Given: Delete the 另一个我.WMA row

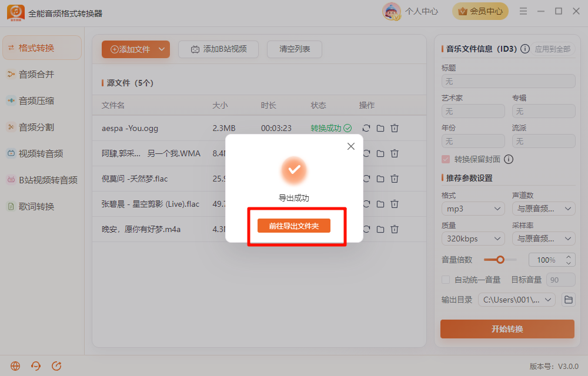Looking at the screenshot, I should pos(395,153).
